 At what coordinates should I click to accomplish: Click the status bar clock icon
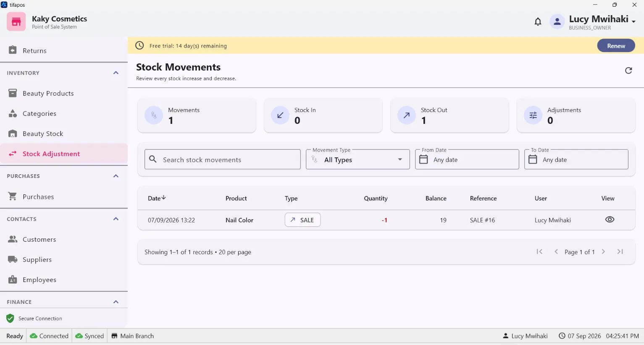coord(562,336)
